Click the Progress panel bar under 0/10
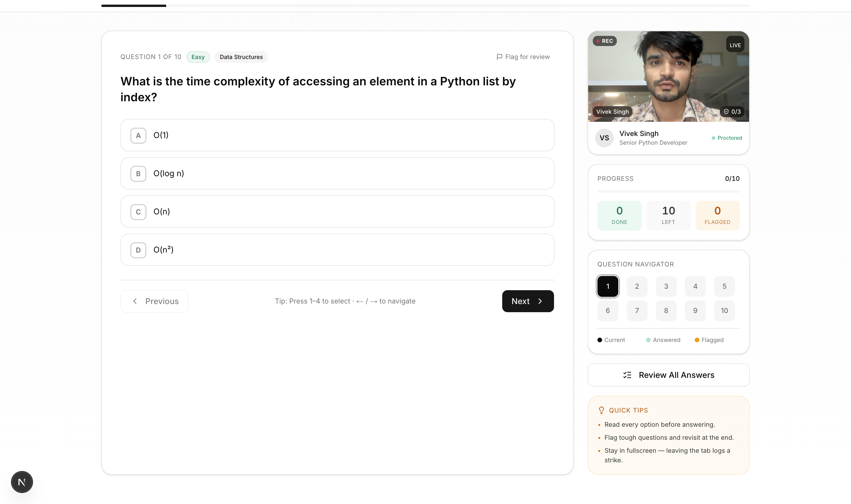851x504 pixels. [x=668, y=192]
